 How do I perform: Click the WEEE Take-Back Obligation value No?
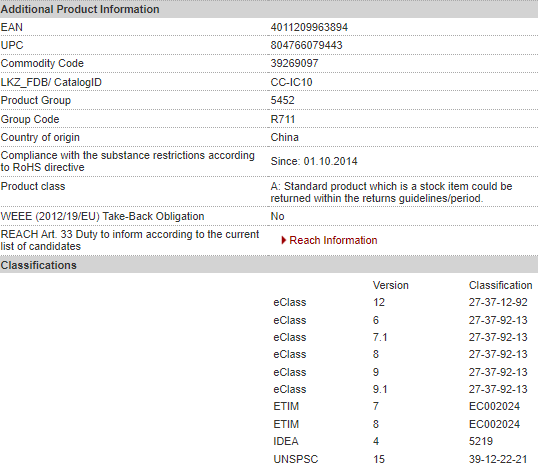[277, 216]
